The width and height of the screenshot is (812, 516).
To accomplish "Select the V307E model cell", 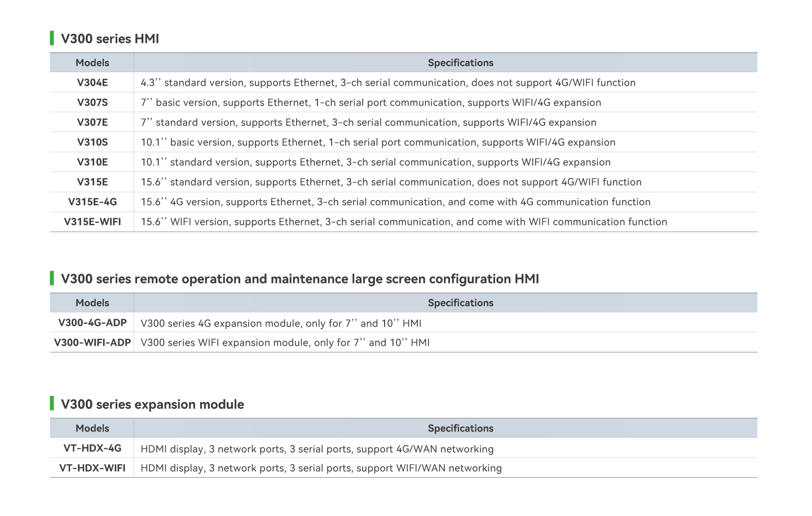I will [x=92, y=122].
